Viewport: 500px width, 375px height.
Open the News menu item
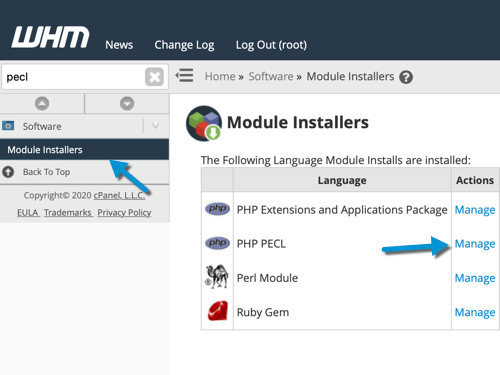coord(119,45)
